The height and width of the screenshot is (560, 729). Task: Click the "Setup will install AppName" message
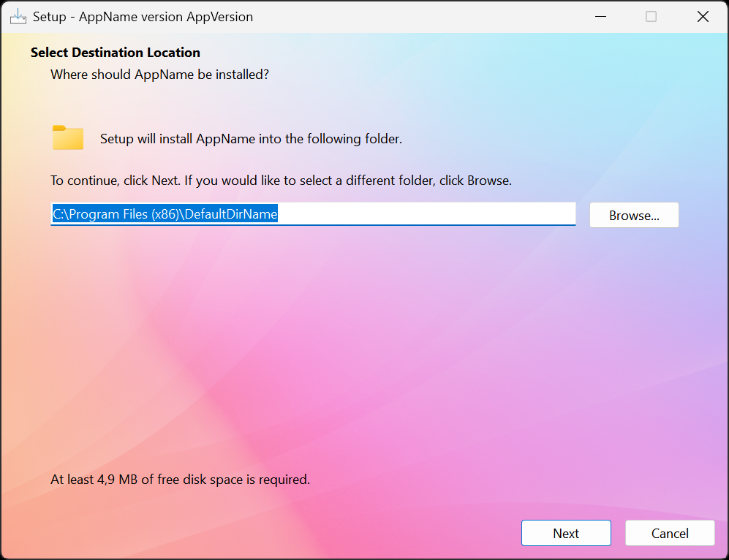[251, 139]
